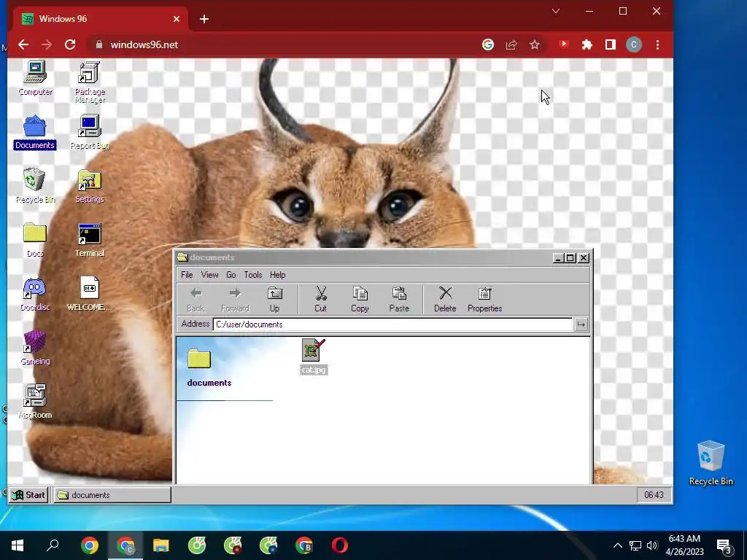The image size is (747, 560).
Task: Open the Chrome extensions puzzle icon
Action: [587, 44]
